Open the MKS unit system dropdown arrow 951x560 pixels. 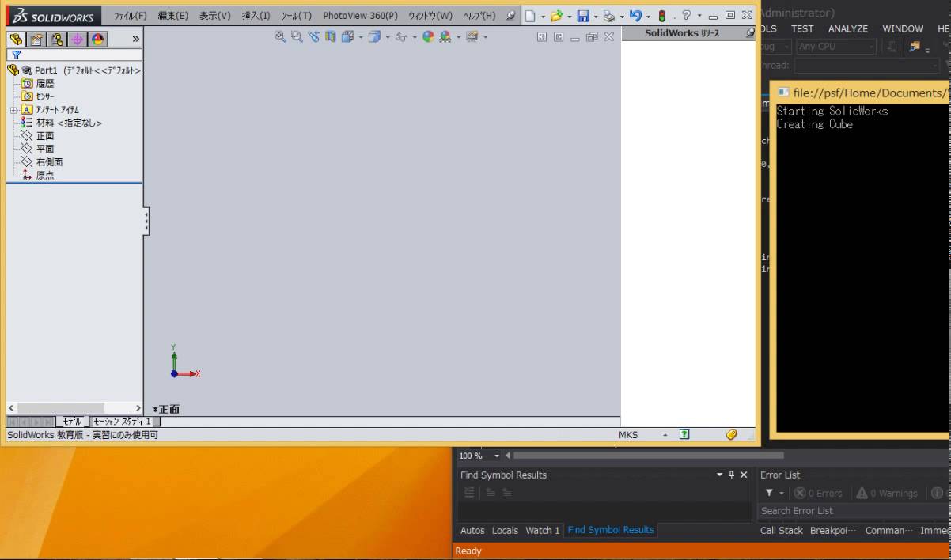[665, 435]
